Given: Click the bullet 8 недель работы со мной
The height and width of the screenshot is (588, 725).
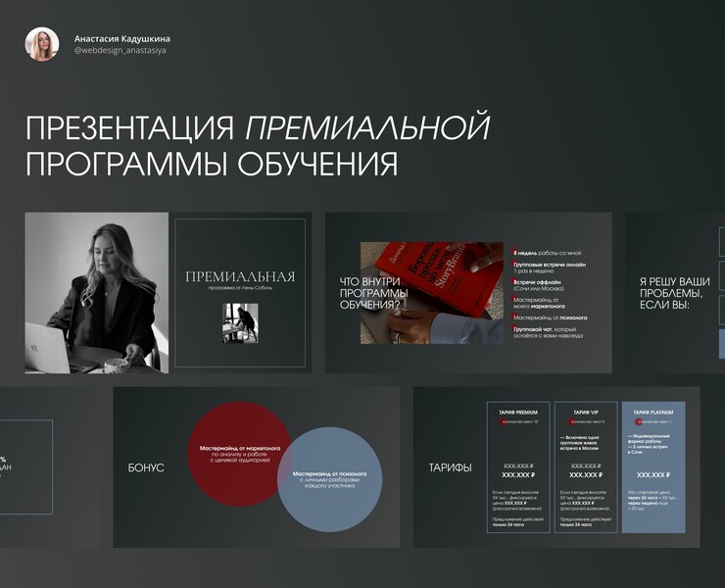Looking at the screenshot, I should [547, 253].
